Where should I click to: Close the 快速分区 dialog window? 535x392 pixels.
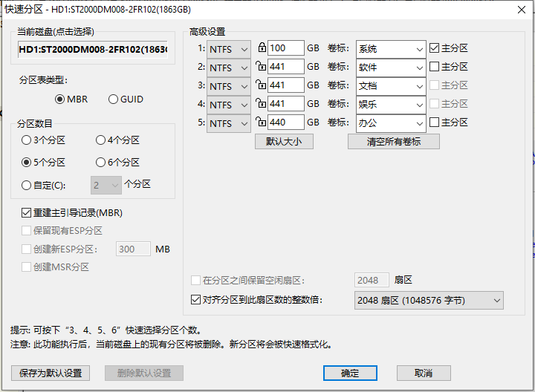[x=522, y=10]
